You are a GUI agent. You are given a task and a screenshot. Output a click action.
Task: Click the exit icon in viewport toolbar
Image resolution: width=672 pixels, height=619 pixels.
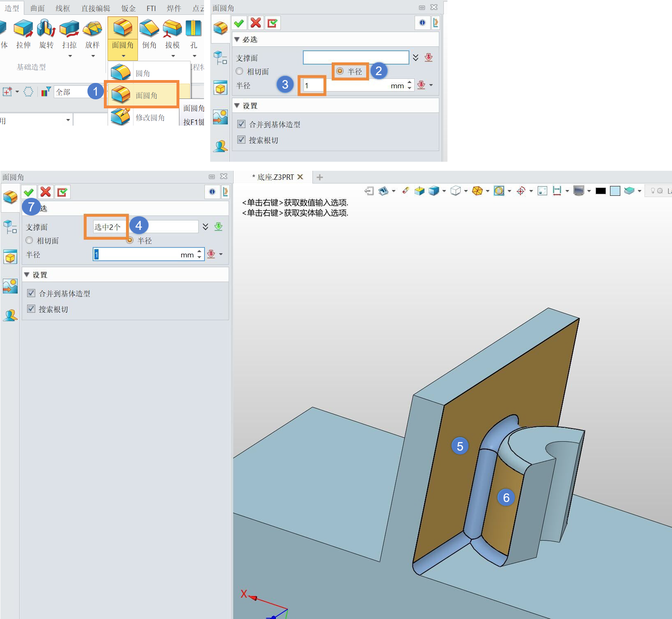[369, 191]
